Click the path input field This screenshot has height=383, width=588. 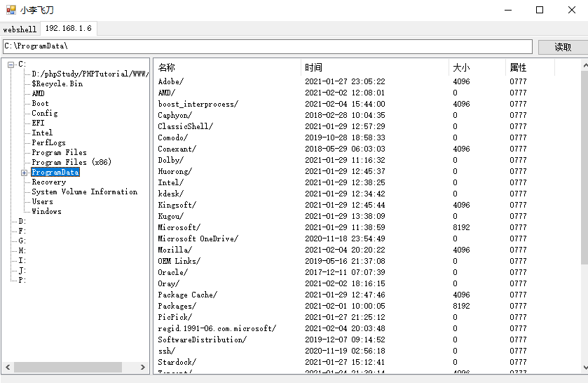coord(268,46)
